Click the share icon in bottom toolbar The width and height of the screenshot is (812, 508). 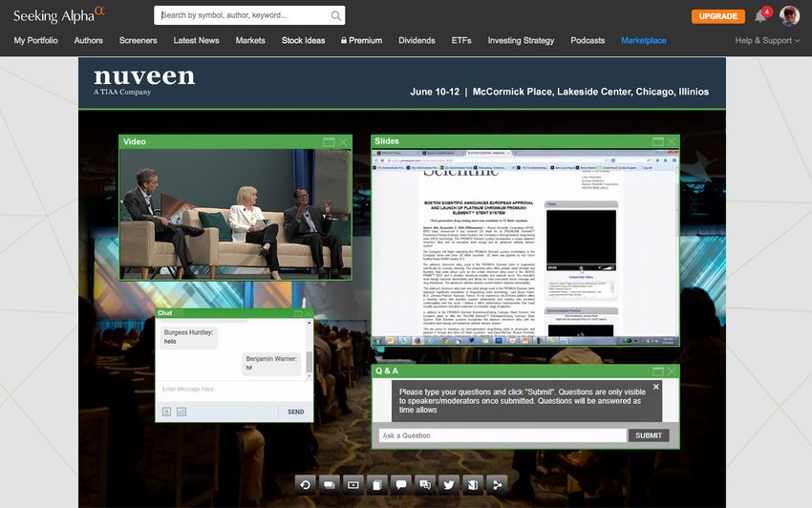497,485
